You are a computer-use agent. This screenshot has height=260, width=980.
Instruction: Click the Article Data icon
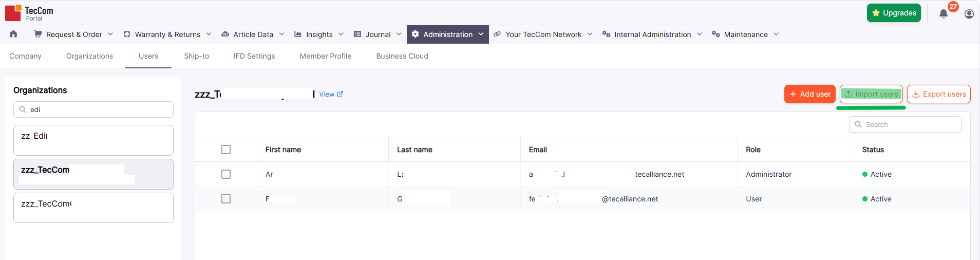point(225,34)
